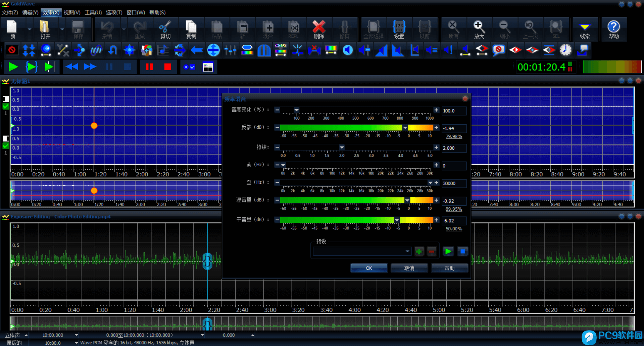The width and height of the screenshot is (644, 346).
Task: Click the green Play button in transport
Action: tap(13, 67)
